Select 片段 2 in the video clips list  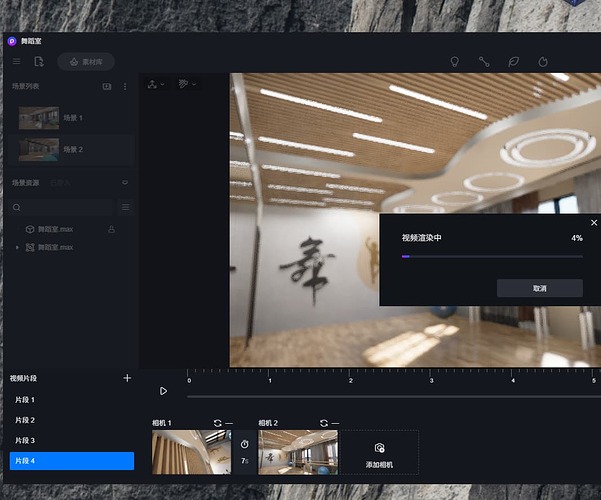[25, 420]
